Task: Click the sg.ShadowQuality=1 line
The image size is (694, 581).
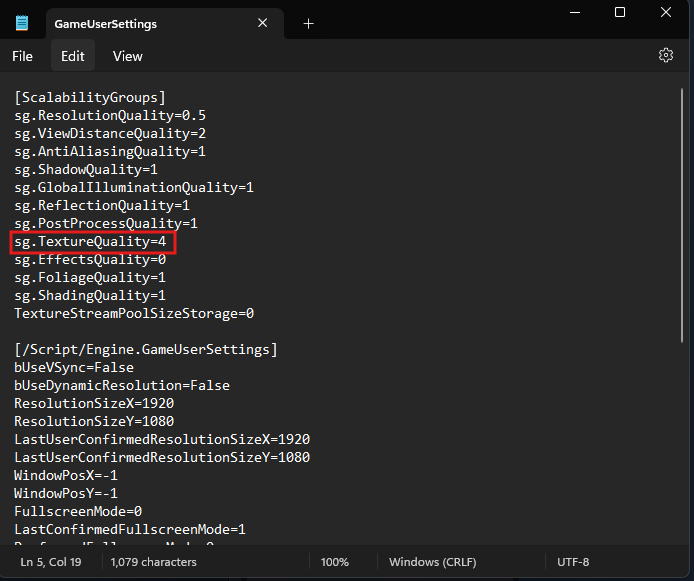Action: (86, 169)
